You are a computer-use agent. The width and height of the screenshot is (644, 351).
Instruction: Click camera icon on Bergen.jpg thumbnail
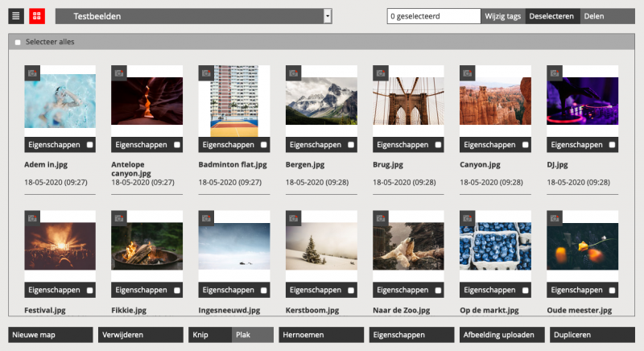click(x=293, y=72)
